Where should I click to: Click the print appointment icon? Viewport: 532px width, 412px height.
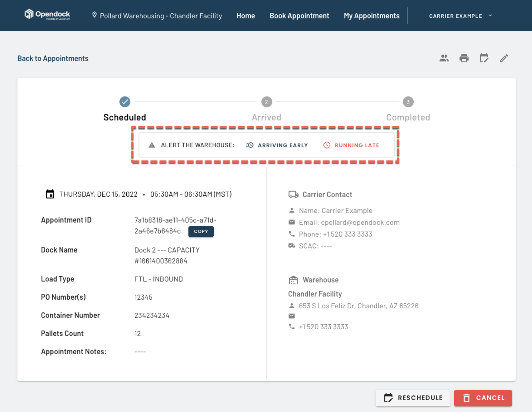464,58
